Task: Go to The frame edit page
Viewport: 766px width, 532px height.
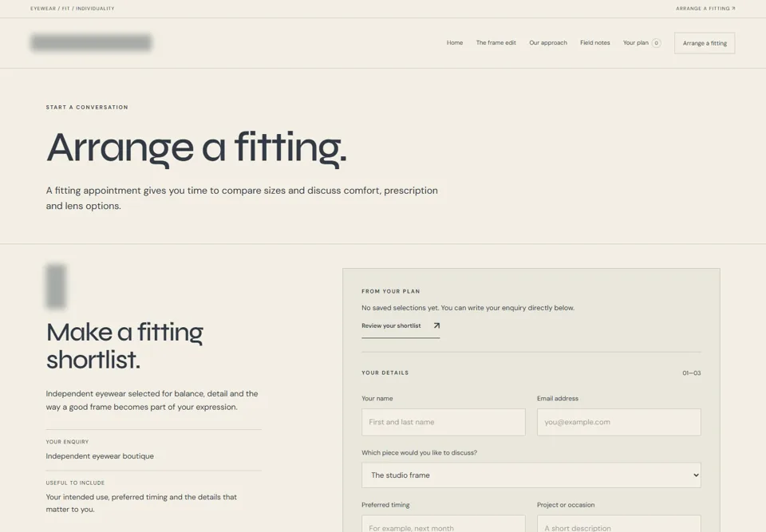Action: point(496,42)
